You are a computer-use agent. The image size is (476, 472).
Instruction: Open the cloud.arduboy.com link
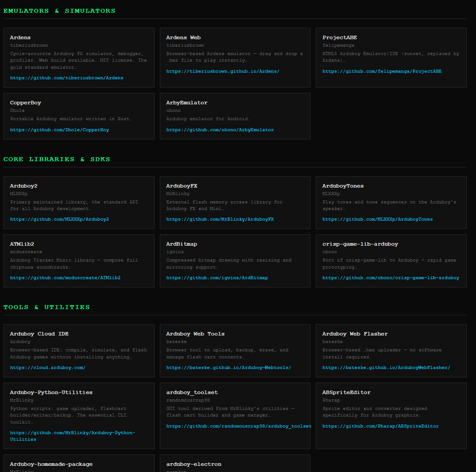(x=48, y=368)
